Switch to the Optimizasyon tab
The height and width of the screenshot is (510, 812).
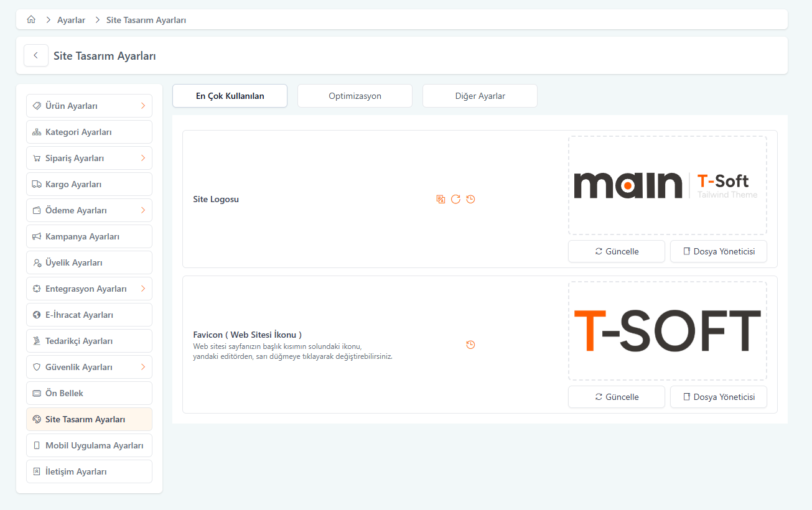pyautogui.click(x=355, y=96)
